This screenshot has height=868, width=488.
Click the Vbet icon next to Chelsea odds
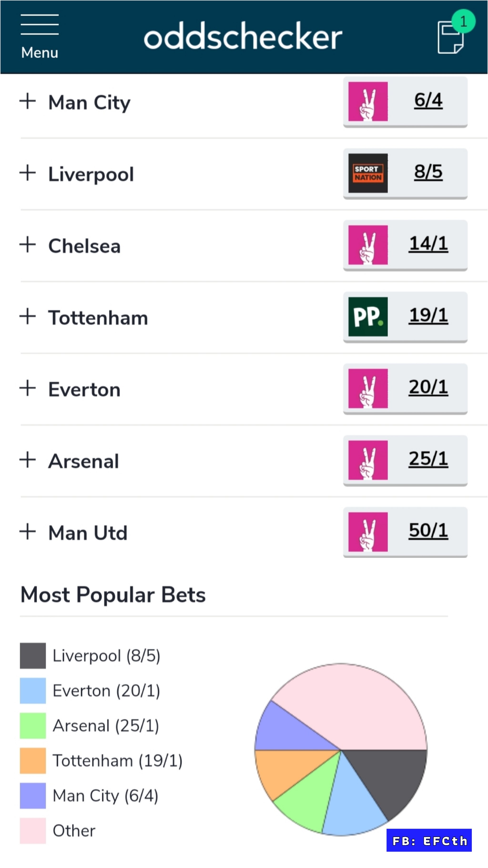(x=367, y=245)
